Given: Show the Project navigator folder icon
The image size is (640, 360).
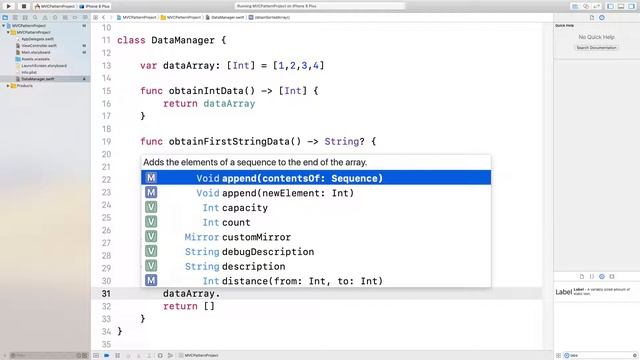Looking at the screenshot, I should [5, 18].
